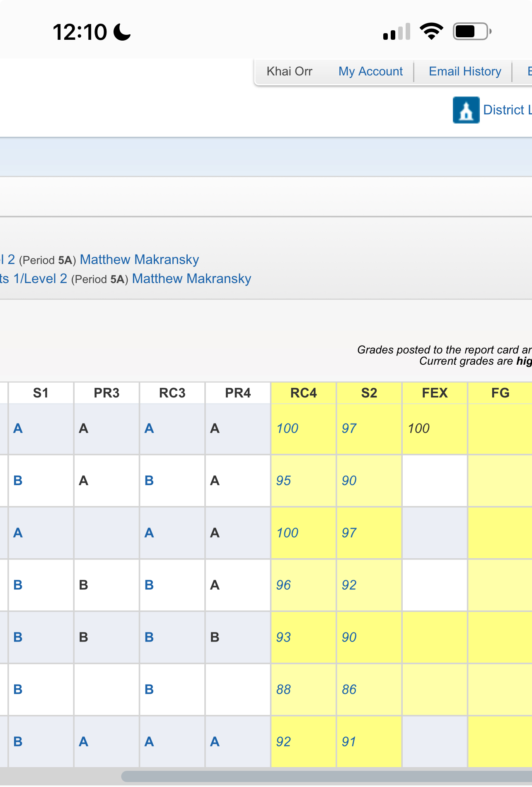The height and width of the screenshot is (787, 532).
Task: Open the last-row PR4 grade A
Action: 215,742
